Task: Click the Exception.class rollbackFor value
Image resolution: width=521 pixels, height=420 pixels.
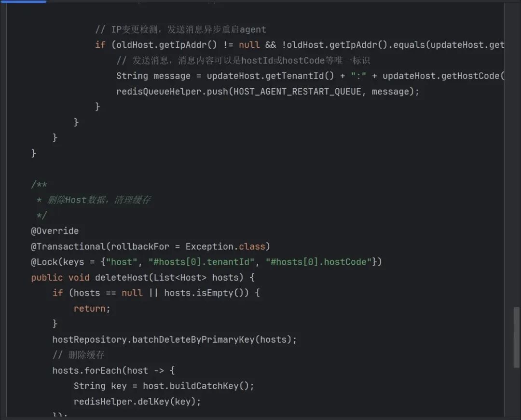Action: [225, 246]
